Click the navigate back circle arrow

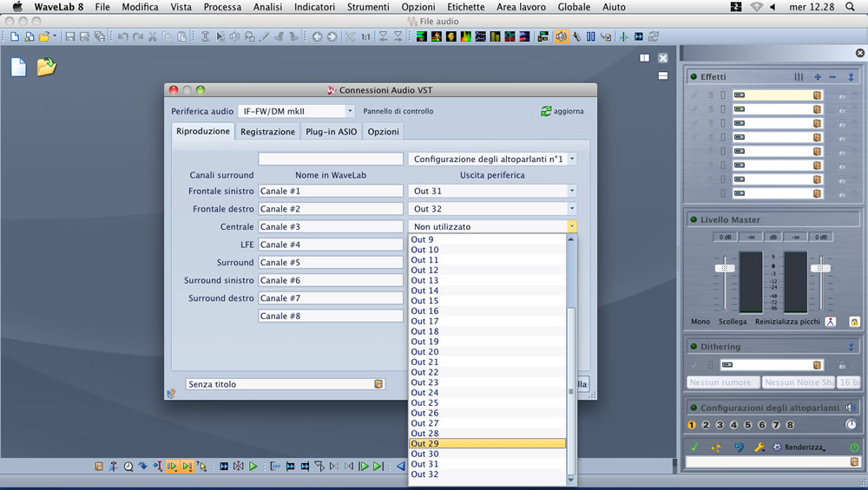coord(317,36)
